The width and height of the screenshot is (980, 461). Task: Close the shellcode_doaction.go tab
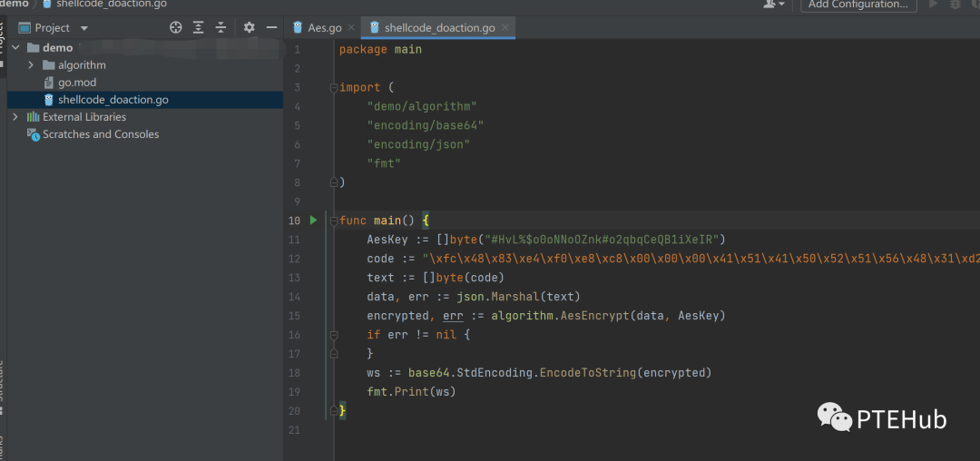(x=505, y=27)
